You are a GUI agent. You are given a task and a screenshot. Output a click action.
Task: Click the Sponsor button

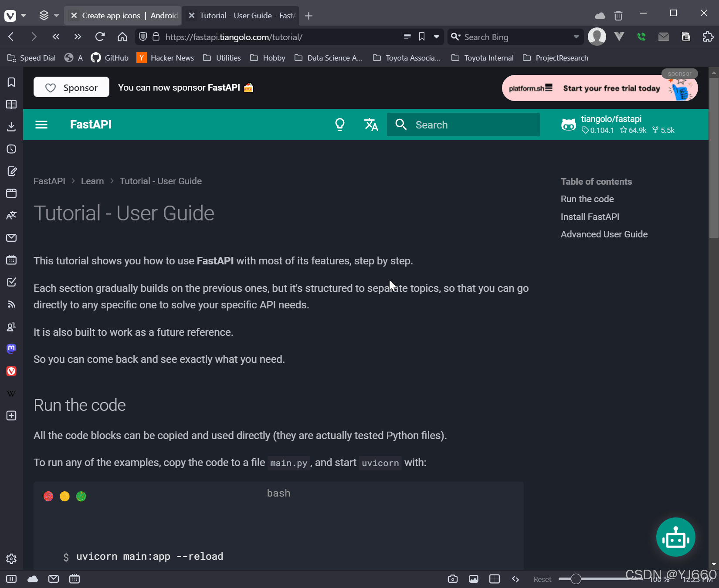(x=71, y=87)
